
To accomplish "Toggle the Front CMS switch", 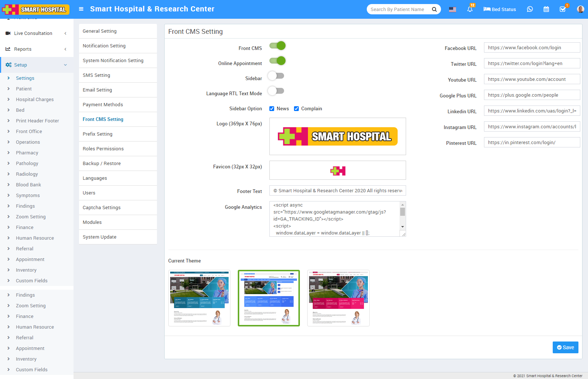I will coord(277,46).
